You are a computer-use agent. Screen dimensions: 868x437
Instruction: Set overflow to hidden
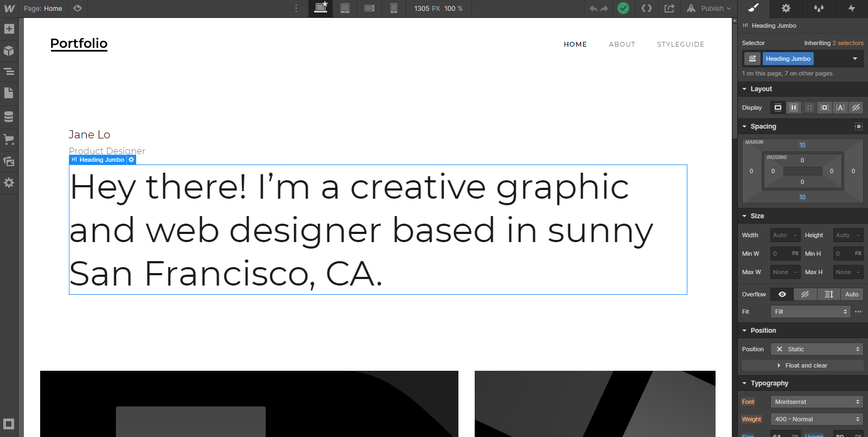806,294
